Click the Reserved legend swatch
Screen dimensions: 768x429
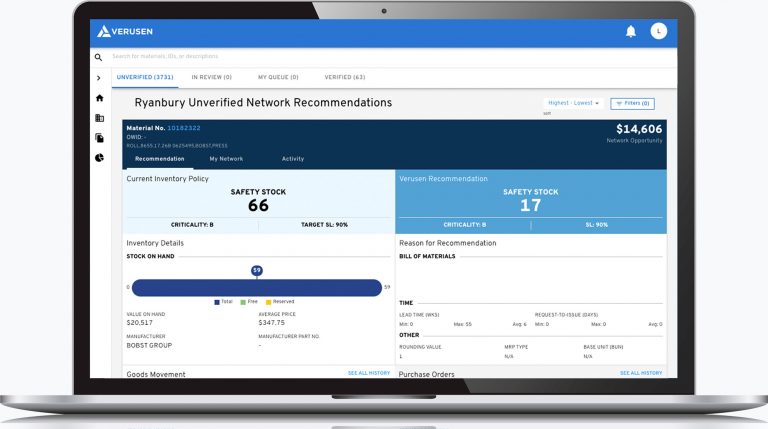tap(268, 302)
